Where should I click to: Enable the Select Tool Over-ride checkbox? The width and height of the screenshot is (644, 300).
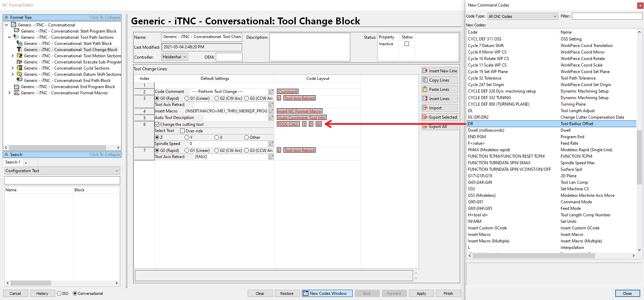coord(183,131)
